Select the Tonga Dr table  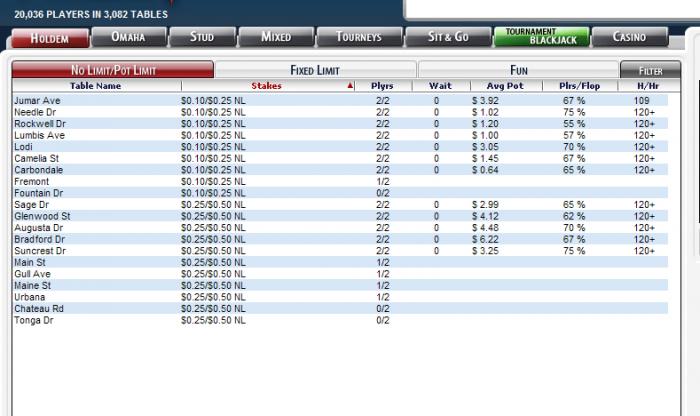[340, 320]
